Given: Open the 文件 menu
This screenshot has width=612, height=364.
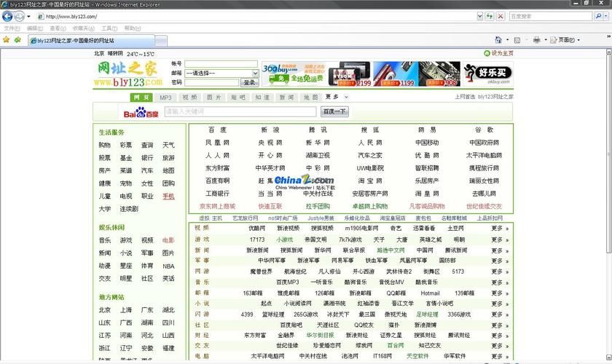Looking at the screenshot, I should 12,28.
